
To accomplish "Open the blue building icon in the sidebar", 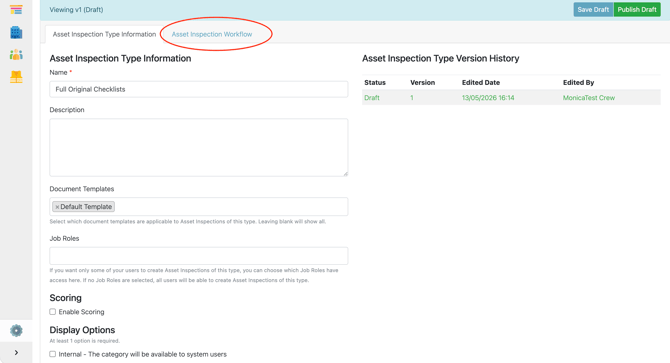I will click(x=16, y=32).
